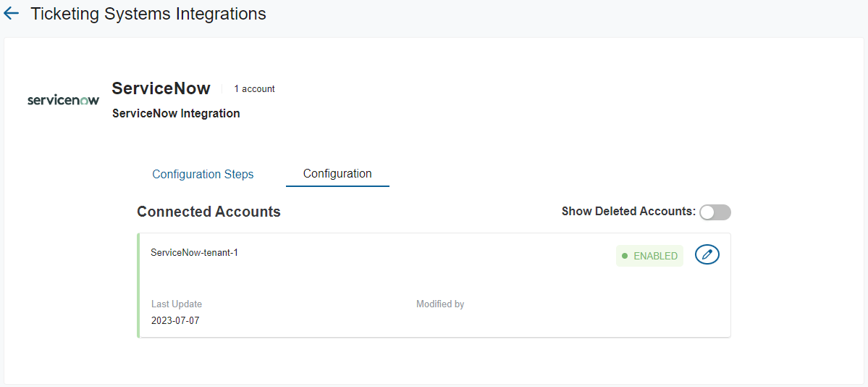Click the Last Update field label
The width and height of the screenshot is (868, 387).
[177, 304]
